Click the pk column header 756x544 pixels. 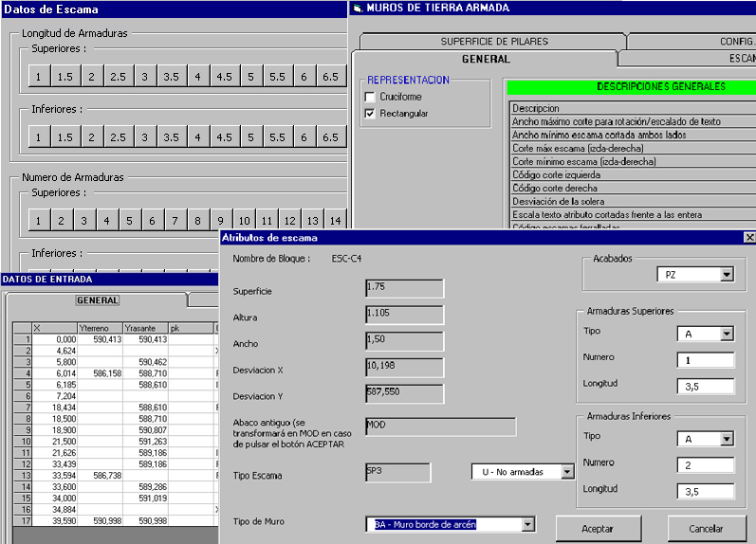pos(191,328)
